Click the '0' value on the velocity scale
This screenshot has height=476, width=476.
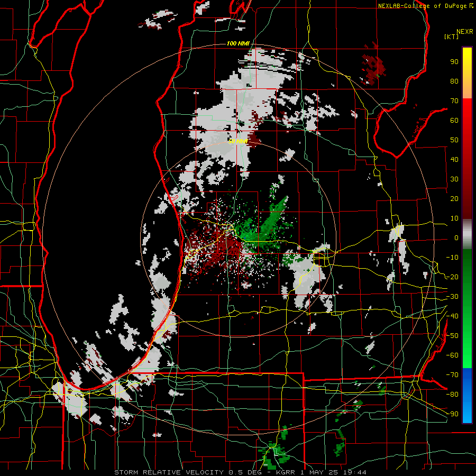coord(456,237)
